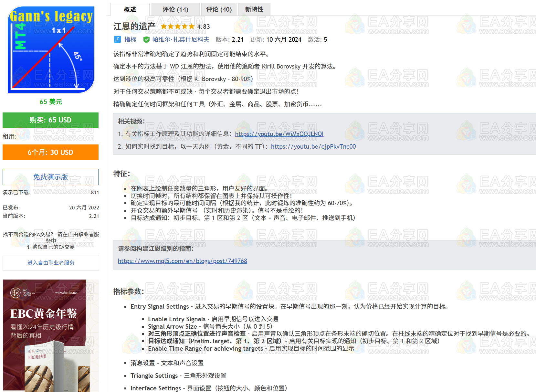Viewport: 536px width, 392px height.
Task: Click the 相关视频 heading
Action: point(131,121)
